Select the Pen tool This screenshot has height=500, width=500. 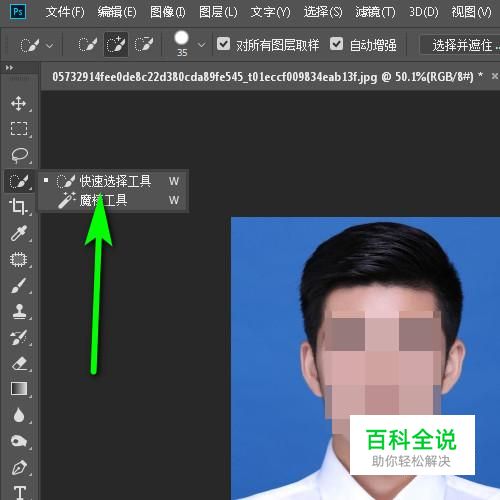point(19,467)
